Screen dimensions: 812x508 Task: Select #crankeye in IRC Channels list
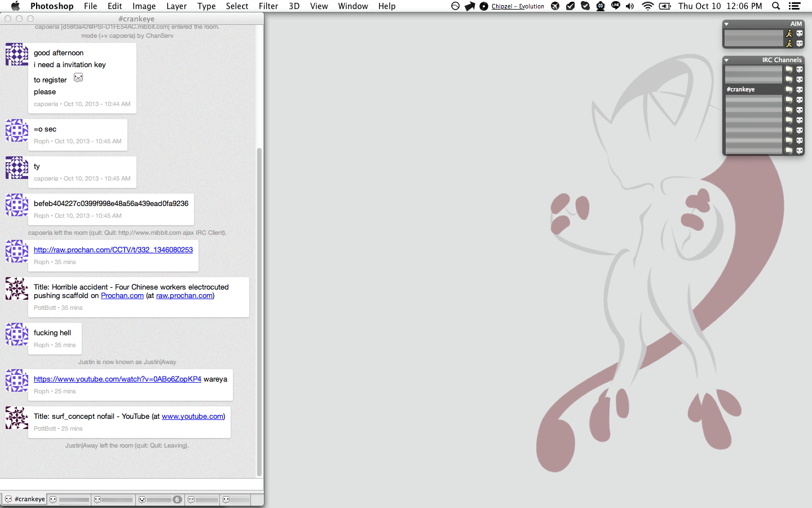(x=741, y=90)
